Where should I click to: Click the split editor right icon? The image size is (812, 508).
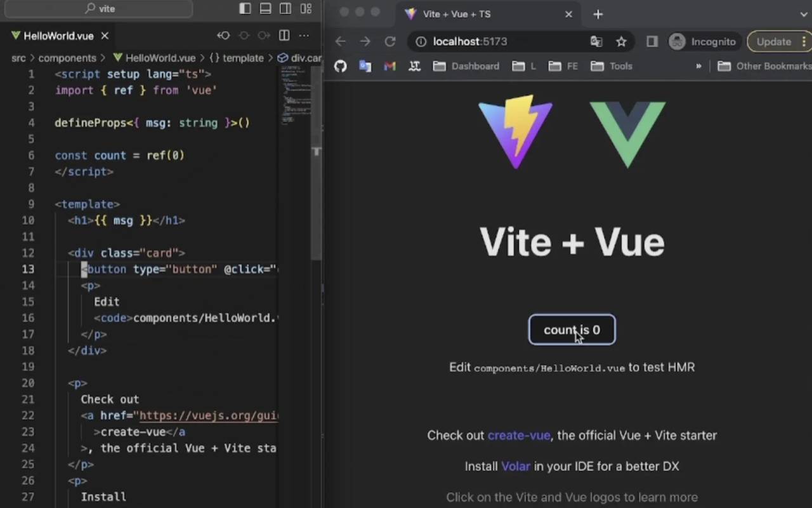(x=284, y=36)
